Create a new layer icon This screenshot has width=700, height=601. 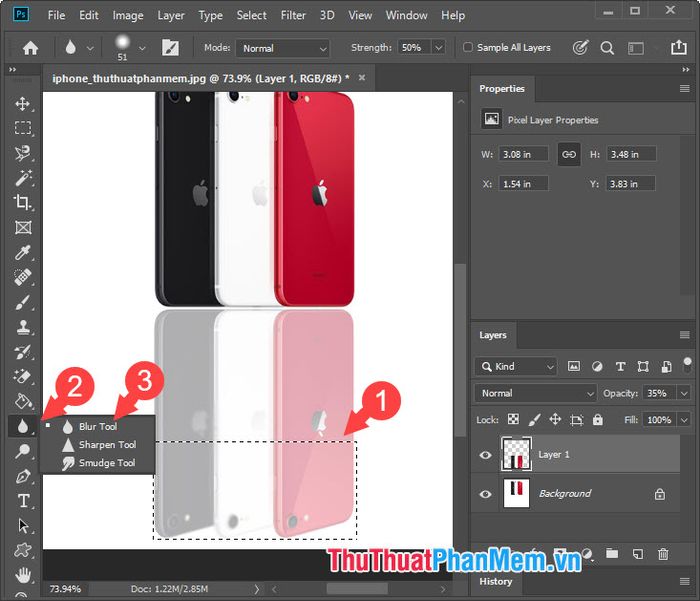(638, 554)
